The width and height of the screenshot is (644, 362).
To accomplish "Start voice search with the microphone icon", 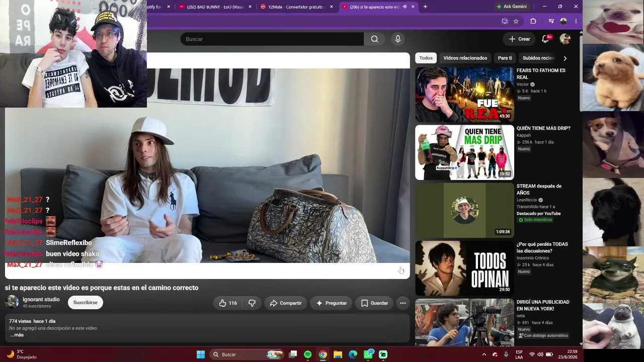I will pyautogui.click(x=398, y=39).
